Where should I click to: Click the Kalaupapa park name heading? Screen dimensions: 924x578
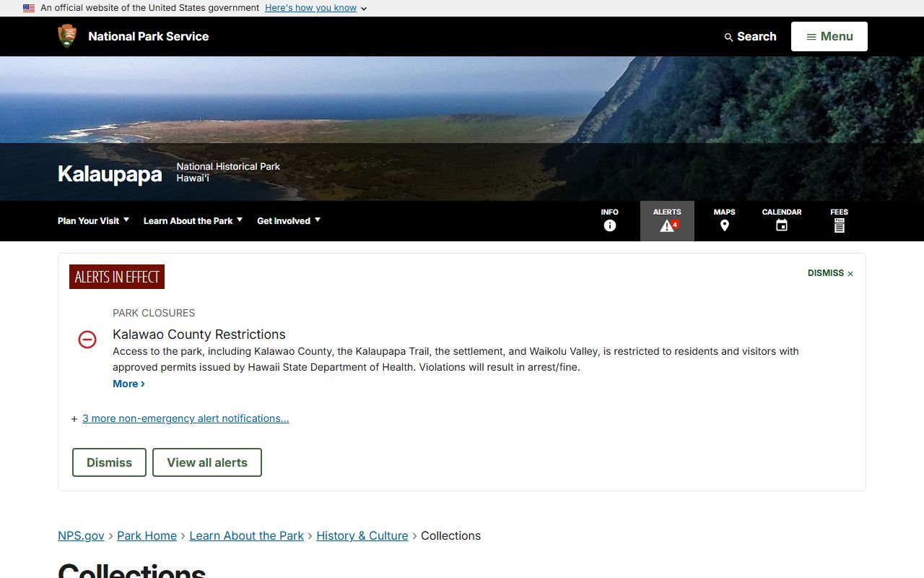click(x=110, y=173)
